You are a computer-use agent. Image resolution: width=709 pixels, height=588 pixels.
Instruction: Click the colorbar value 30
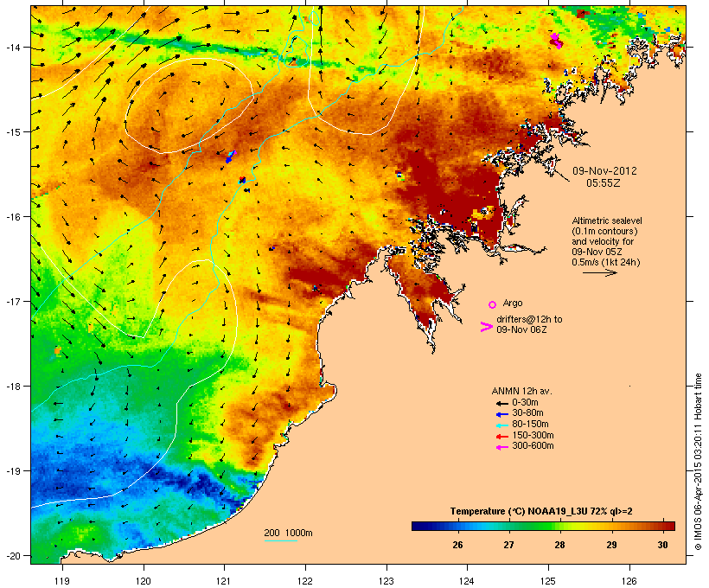coord(662,545)
